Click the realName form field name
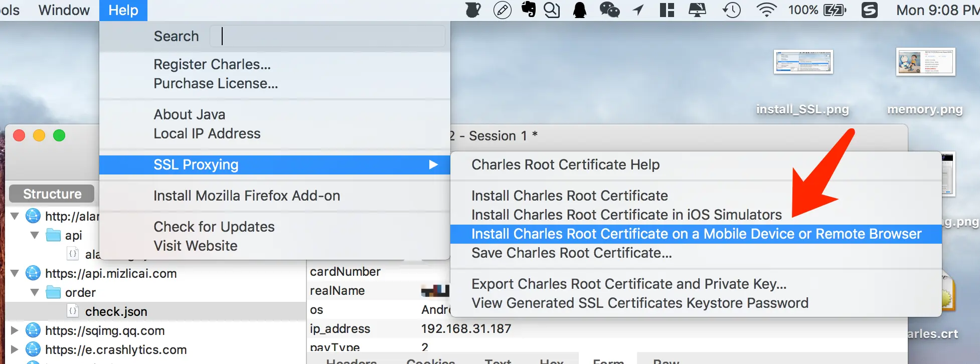 tap(337, 290)
